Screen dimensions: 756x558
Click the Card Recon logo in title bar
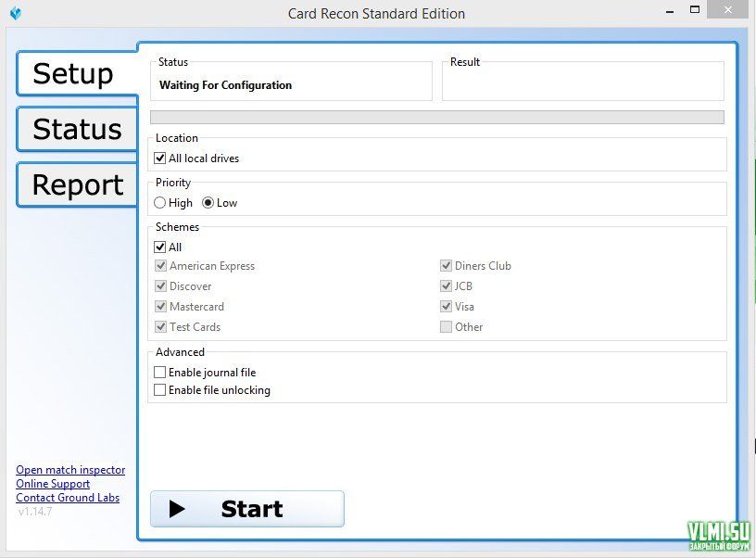click(15, 13)
